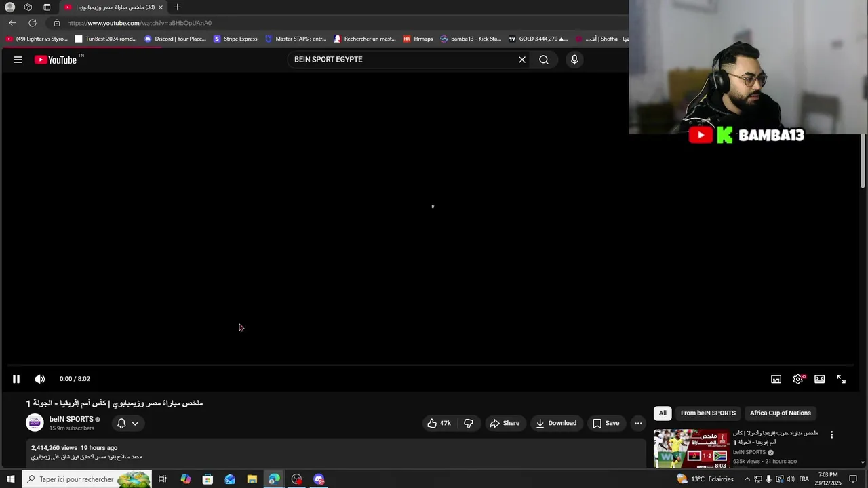The height and width of the screenshot is (488, 868).
Task: Click the browser back arrow
Action: tap(12, 22)
